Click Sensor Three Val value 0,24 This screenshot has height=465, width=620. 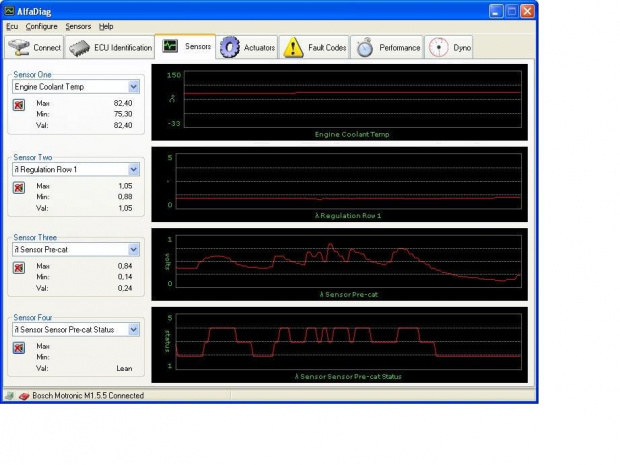[125, 288]
